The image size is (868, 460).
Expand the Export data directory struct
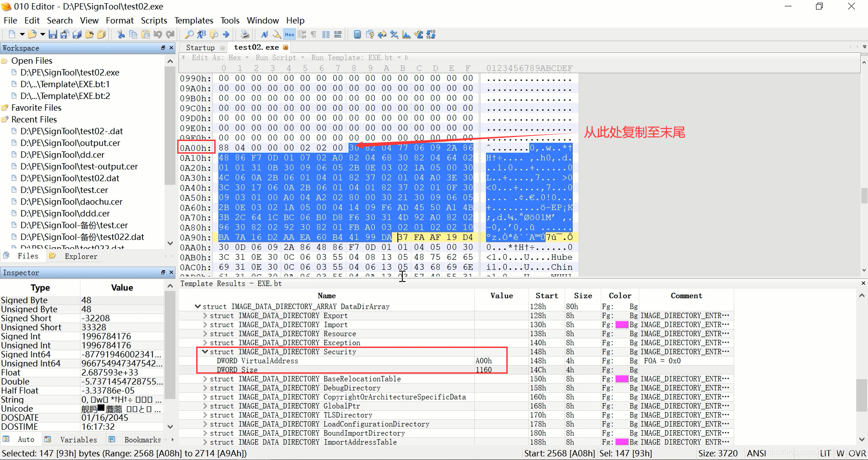(205, 315)
